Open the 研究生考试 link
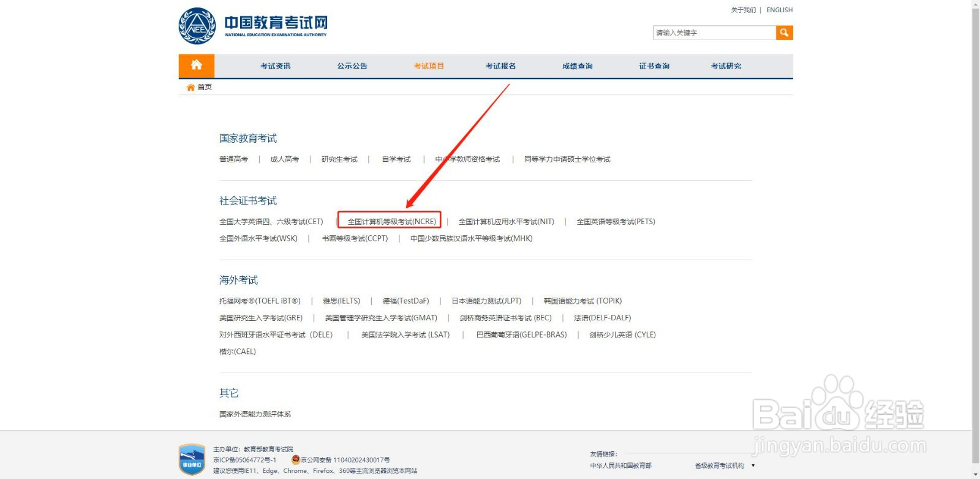 coord(339,159)
